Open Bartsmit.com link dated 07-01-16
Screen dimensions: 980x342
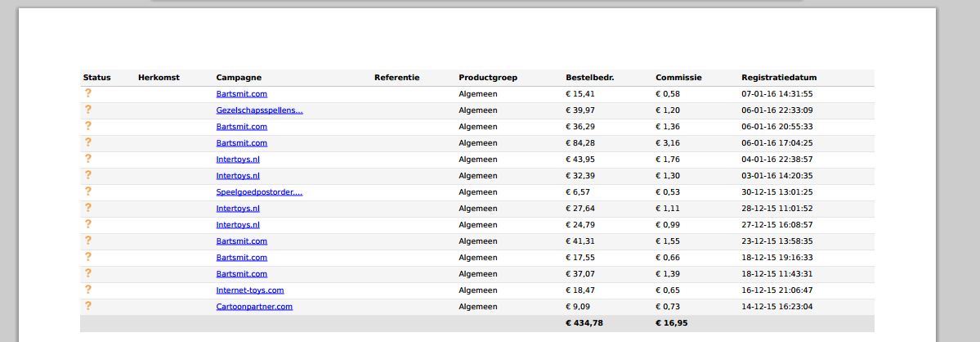click(242, 94)
